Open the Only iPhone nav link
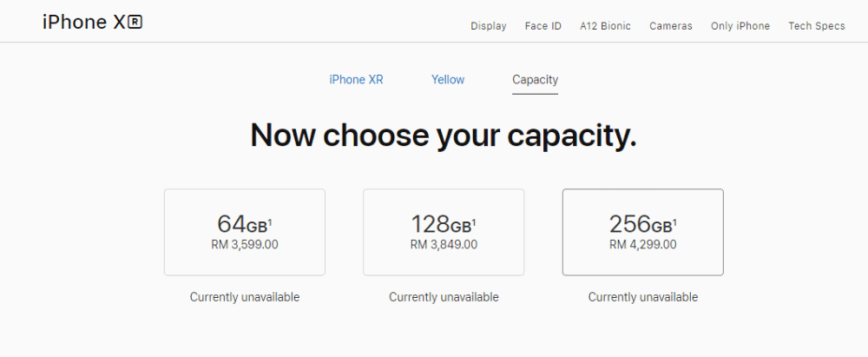Screen dimensions: 868x357 (x=740, y=26)
